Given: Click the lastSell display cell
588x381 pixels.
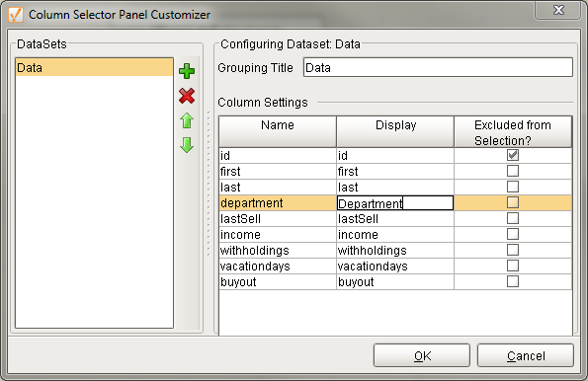Looking at the screenshot, I should point(395,218).
